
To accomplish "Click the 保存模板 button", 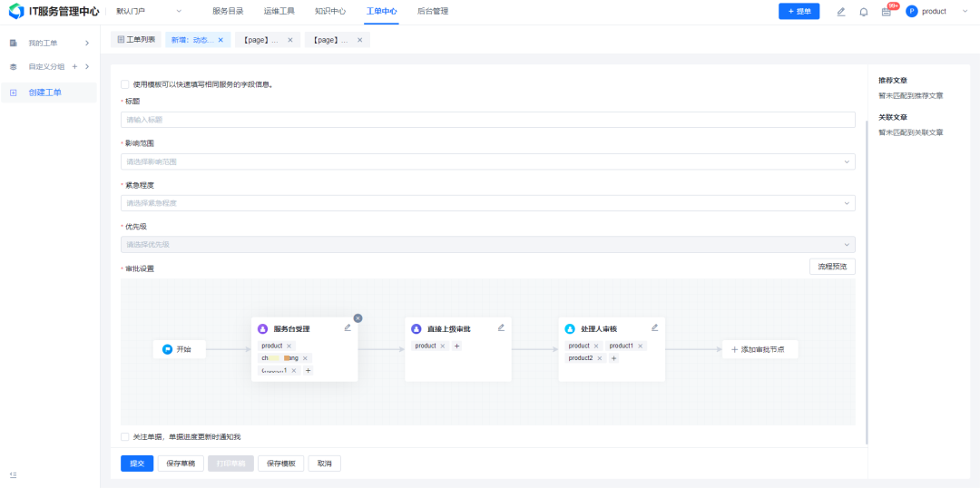I will (280, 463).
